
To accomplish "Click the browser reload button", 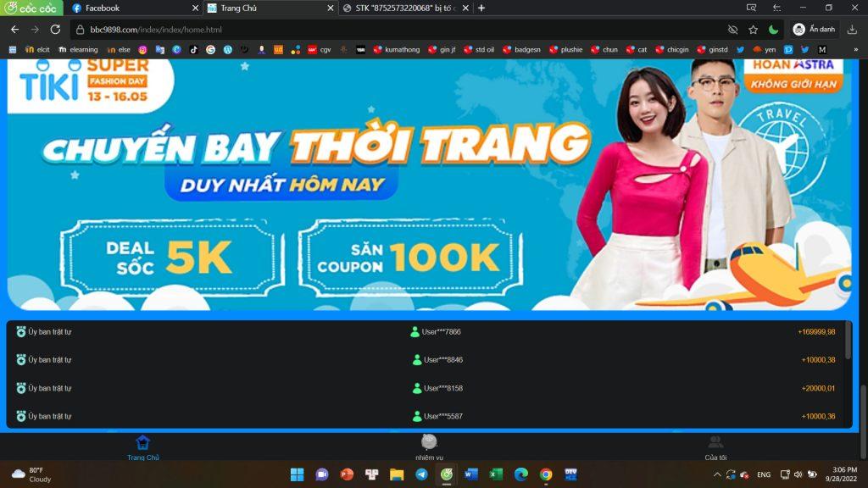I will pyautogui.click(x=55, y=29).
